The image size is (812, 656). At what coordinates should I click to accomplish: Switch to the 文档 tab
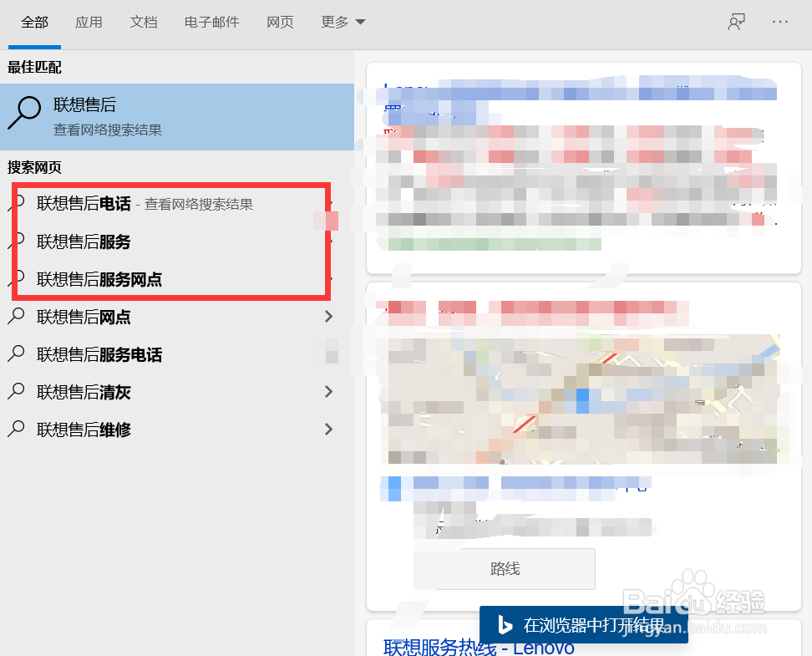coord(144,23)
